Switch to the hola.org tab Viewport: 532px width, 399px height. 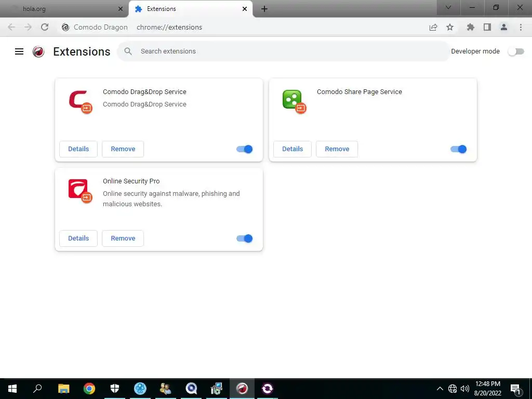point(64,9)
